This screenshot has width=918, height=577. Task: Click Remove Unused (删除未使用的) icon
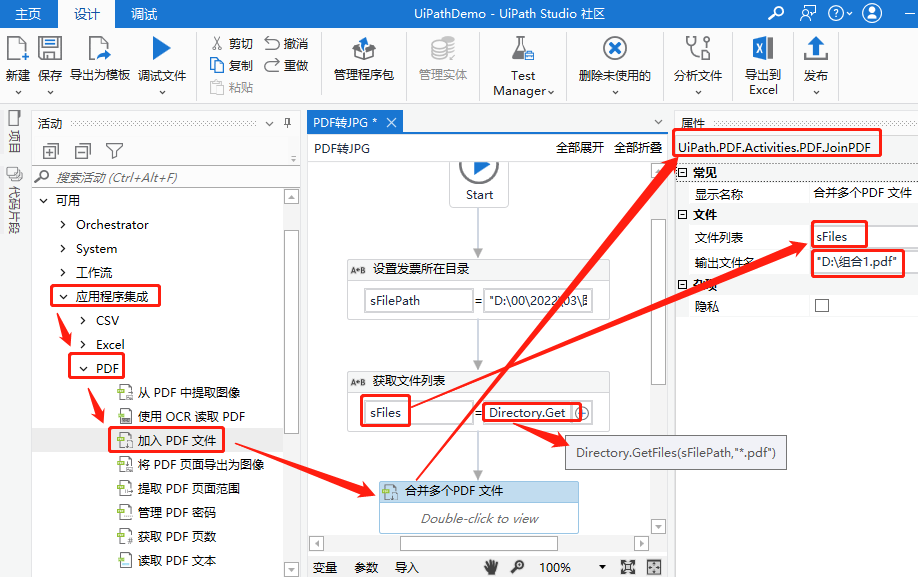(615, 49)
